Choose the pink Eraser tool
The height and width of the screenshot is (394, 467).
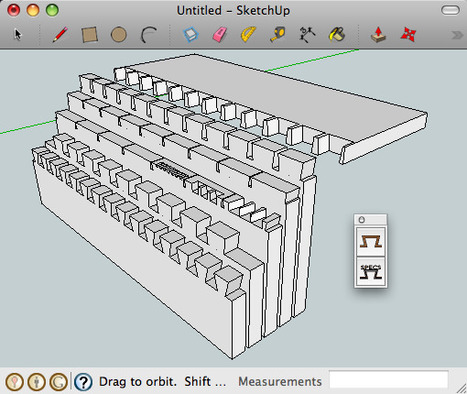point(220,35)
